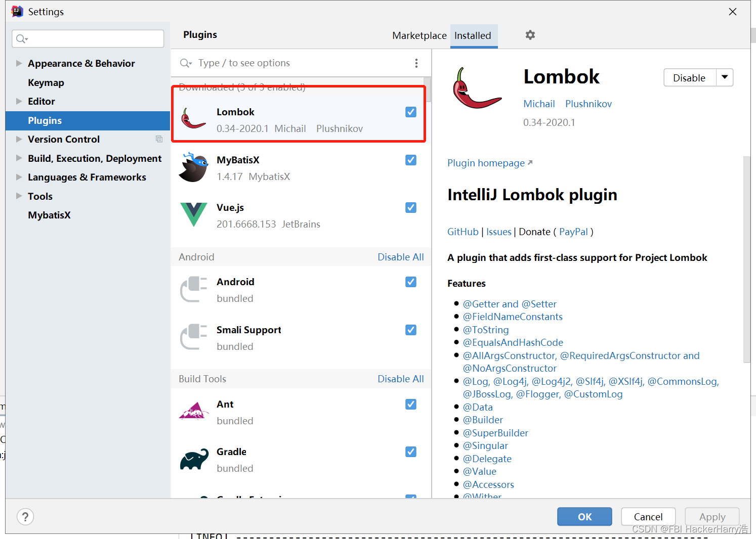
Task: Open the @SuperBuilder feature link
Action: click(495, 433)
